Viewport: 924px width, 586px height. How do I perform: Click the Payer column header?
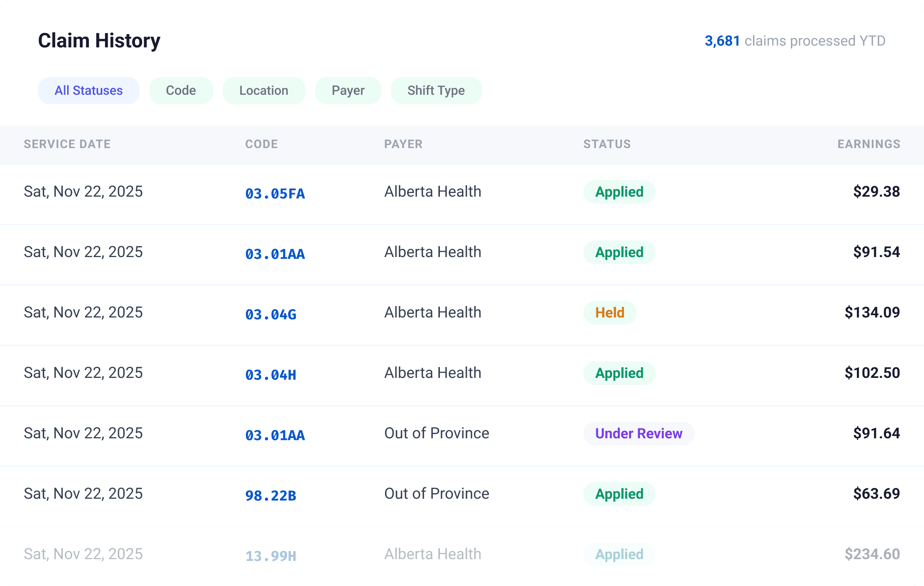(403, 144)
